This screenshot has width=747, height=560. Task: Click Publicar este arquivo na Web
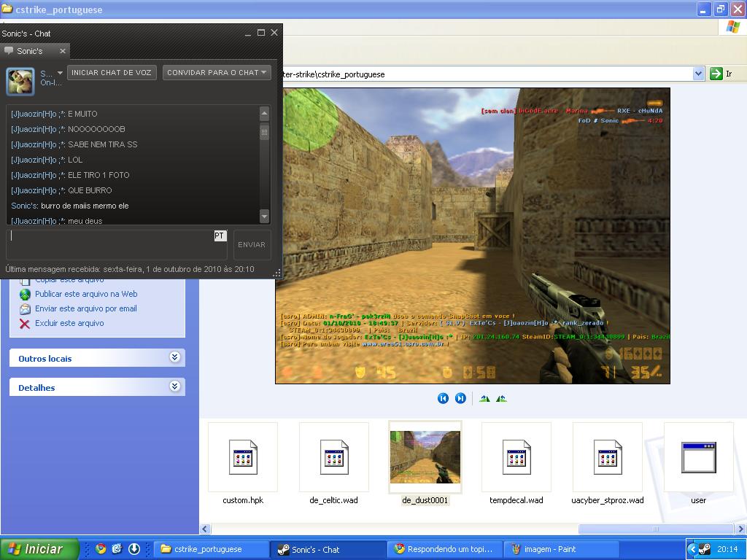(86, 294)
